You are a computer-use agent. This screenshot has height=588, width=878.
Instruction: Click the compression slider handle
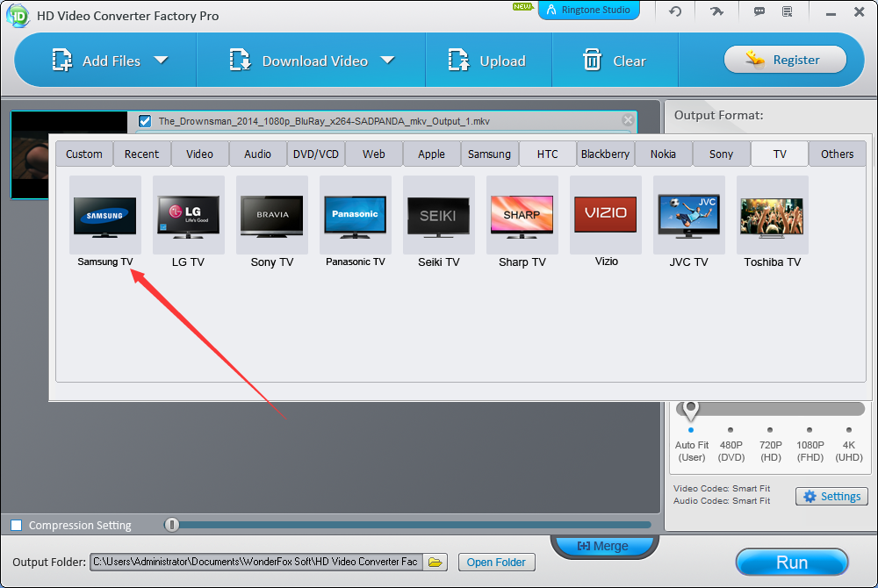click(x=172, y=525)
